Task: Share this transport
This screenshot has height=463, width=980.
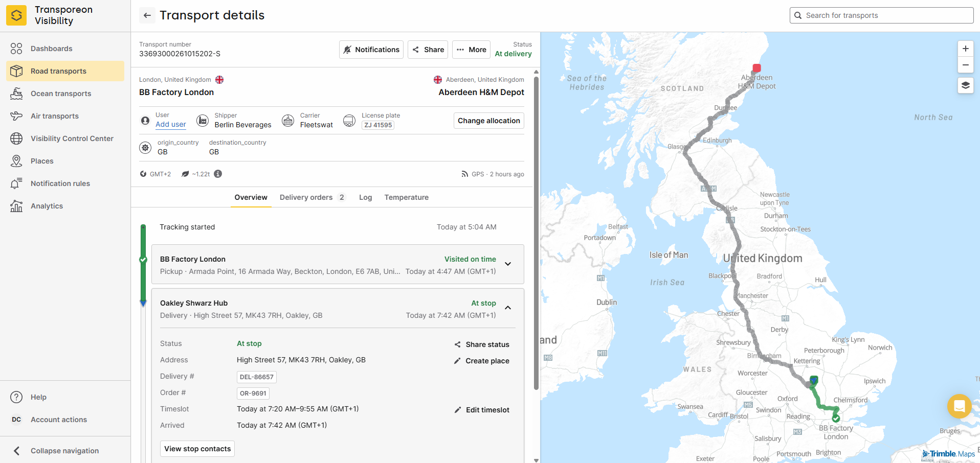Action: coord(428,50)
